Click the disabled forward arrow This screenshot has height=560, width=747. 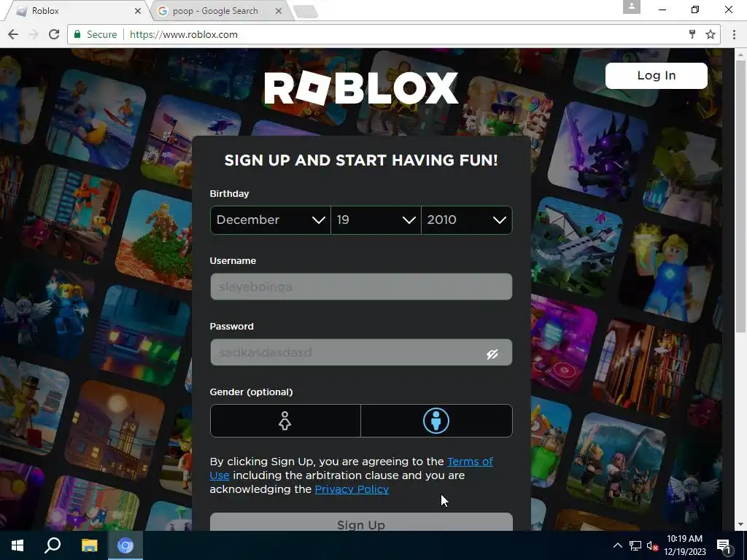pos(34,34)
